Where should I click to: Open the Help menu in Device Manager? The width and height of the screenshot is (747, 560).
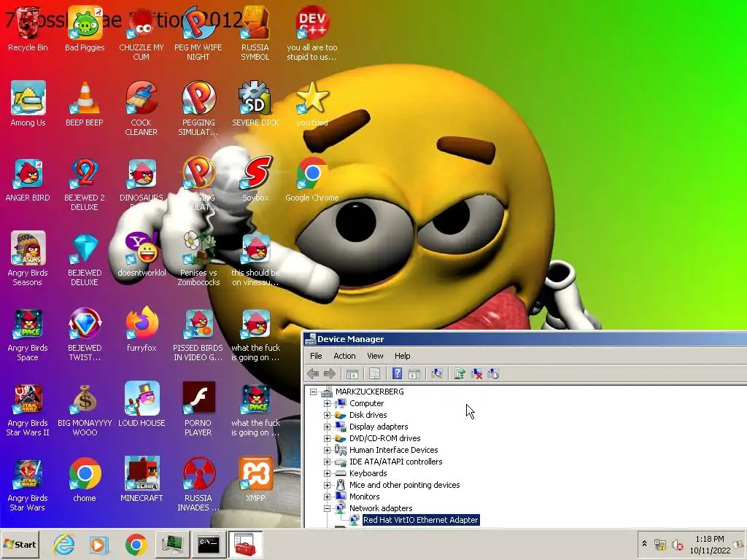pos(402,356)
